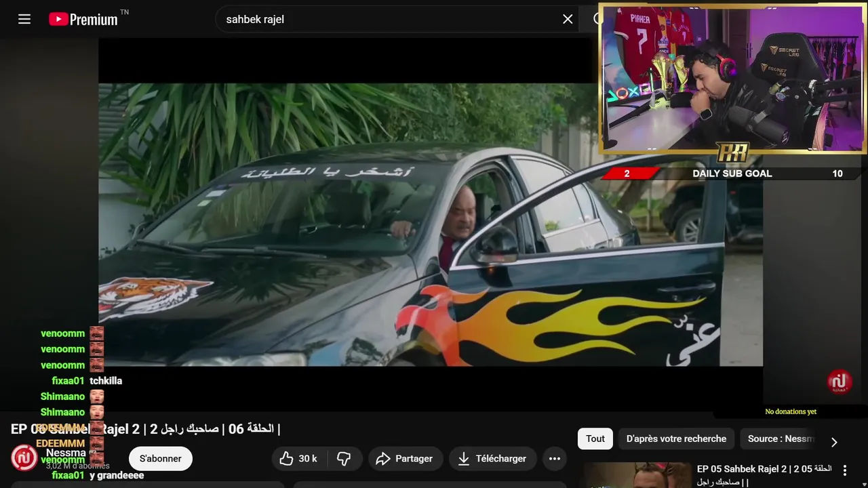Click the Nessma watermark logo in video
Screen dimensions: 868x488
[x=840, y=383]
